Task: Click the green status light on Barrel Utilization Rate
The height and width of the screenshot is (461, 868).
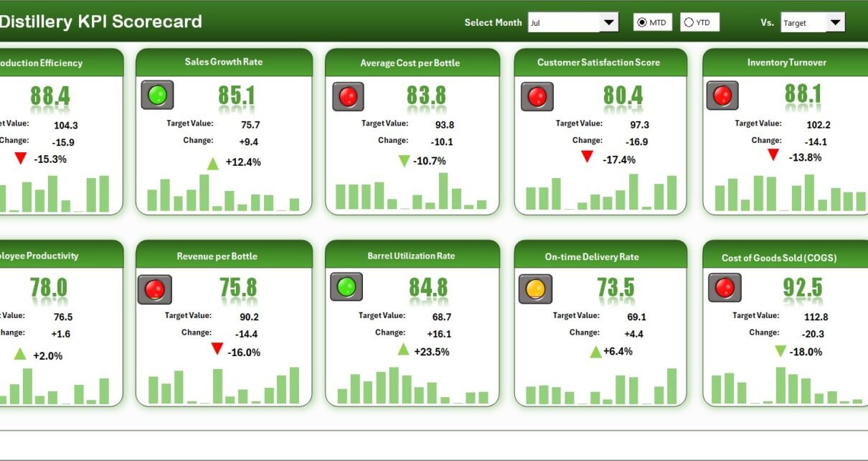Action: click(x=346, y=287)
